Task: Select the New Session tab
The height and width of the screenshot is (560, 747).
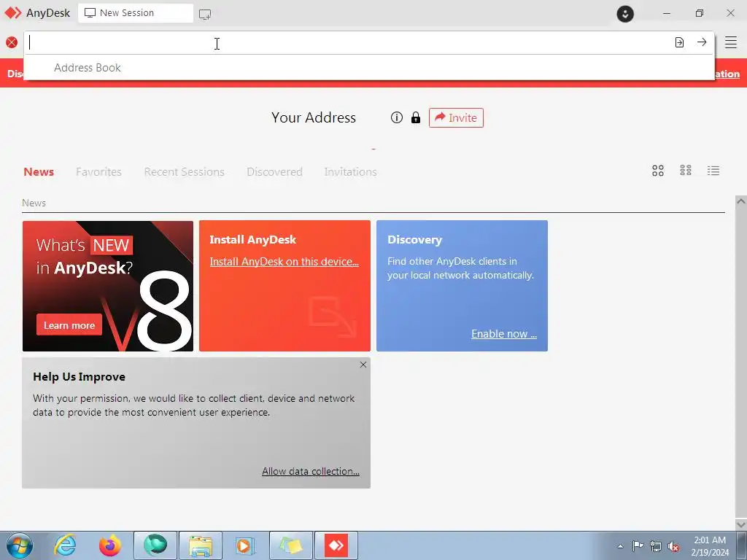Action: 135,13
